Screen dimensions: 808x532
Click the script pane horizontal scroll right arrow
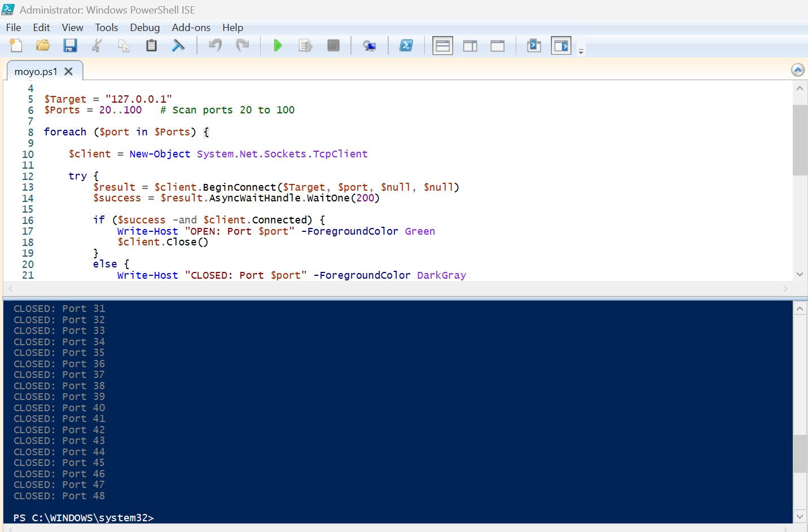pyautogui.click(x=785, y=288)
